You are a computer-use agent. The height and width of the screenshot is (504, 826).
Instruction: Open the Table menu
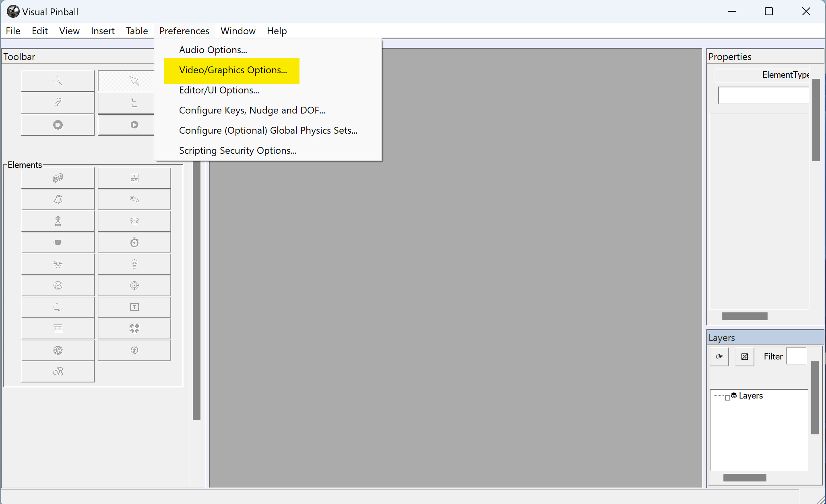pyautogui.click(x=137, y=31)
